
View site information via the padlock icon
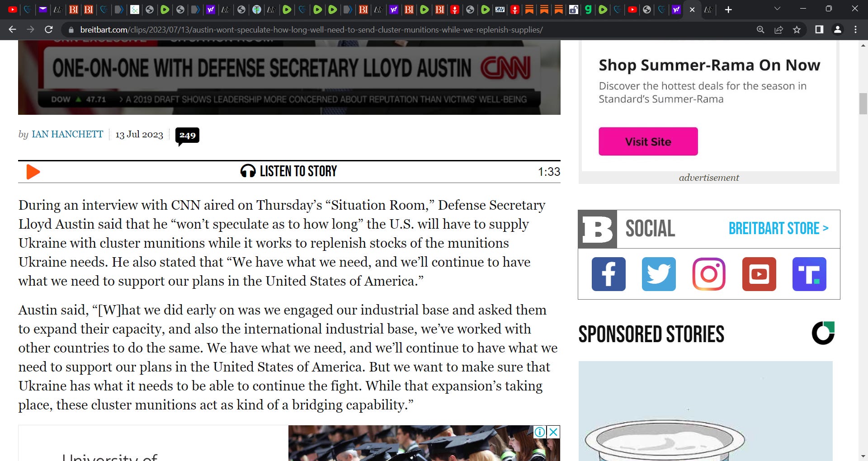click(71, 30)
